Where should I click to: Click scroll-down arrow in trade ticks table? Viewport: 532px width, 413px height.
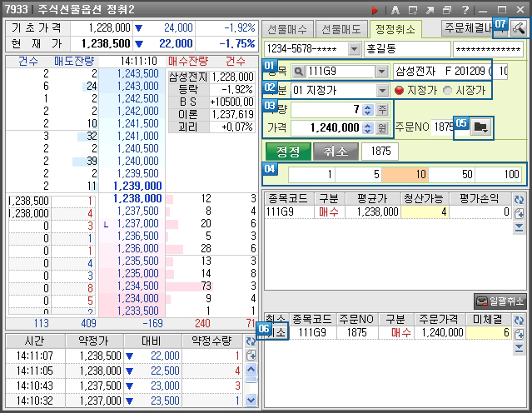pyautogui.click(x=251, y=400)
